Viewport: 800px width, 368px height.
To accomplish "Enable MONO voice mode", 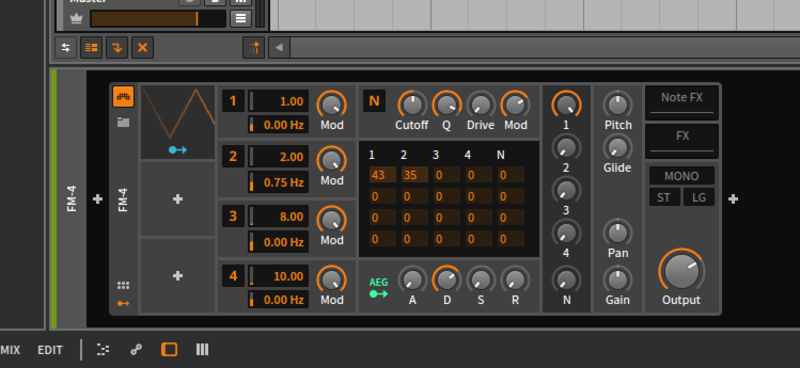I will (682, 176).
